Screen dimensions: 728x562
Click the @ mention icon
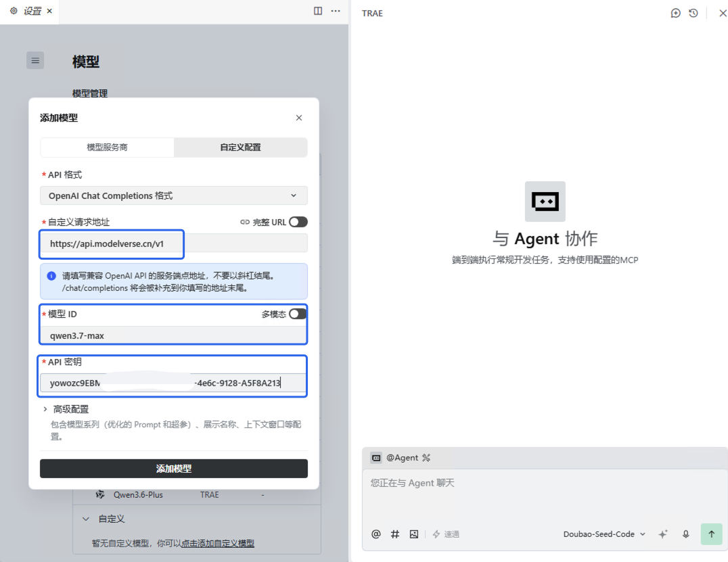tap(376, 534)
